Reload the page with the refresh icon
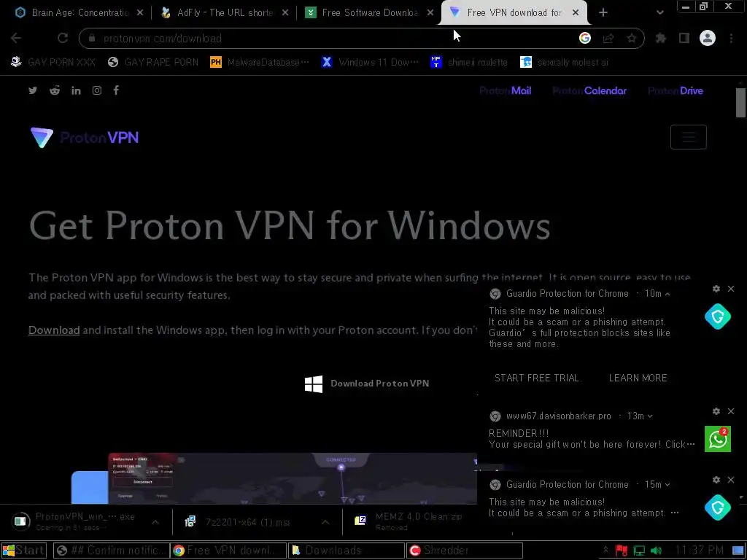The height and width of the screenshot is (560, 747). pos(63,38)
